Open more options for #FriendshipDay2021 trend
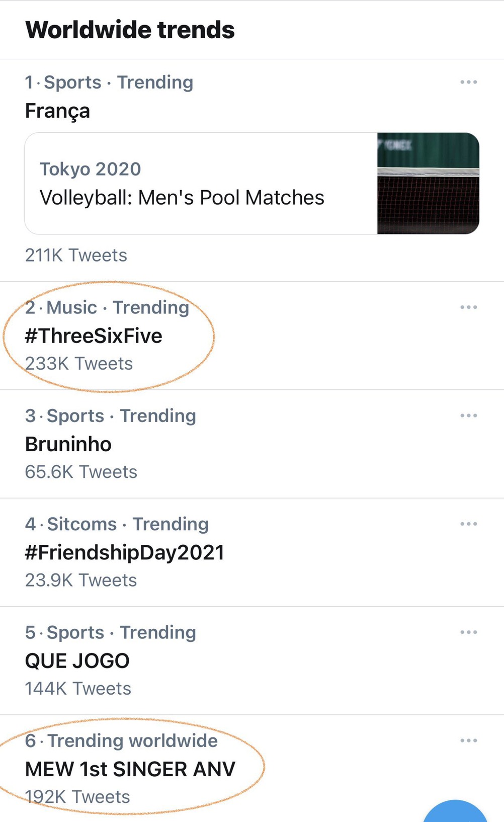Screen dimensions: 504x822 point(468,524)
